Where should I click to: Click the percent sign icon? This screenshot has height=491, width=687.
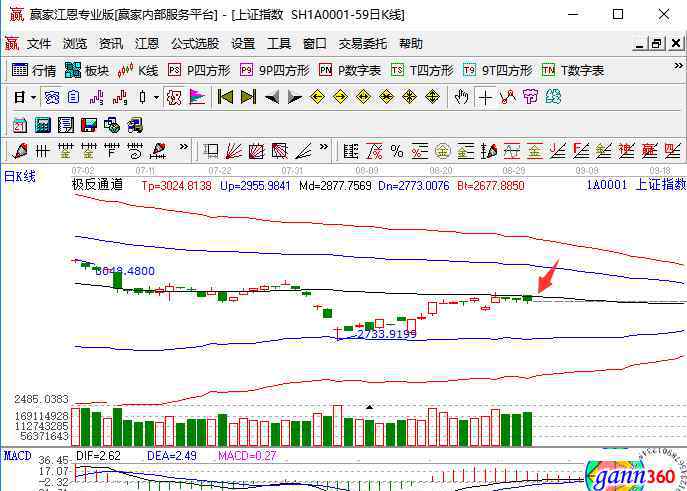point(397,152)
